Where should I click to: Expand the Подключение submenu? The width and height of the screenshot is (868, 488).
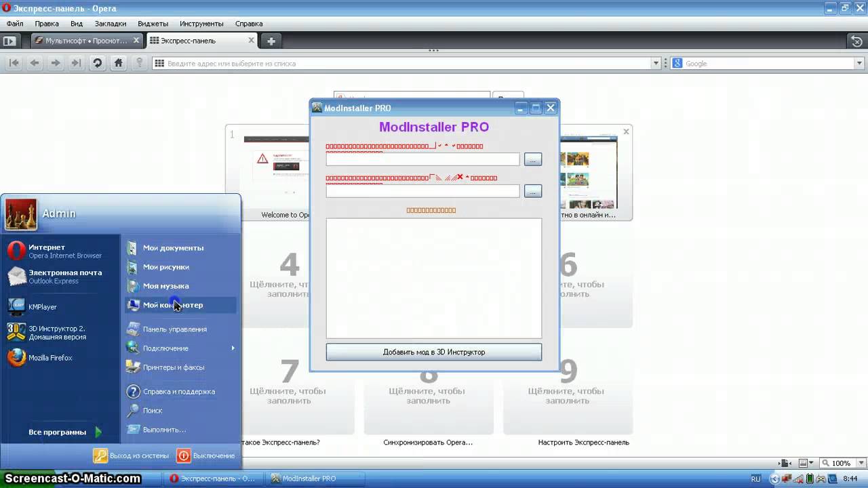click(x=180, y=348)
